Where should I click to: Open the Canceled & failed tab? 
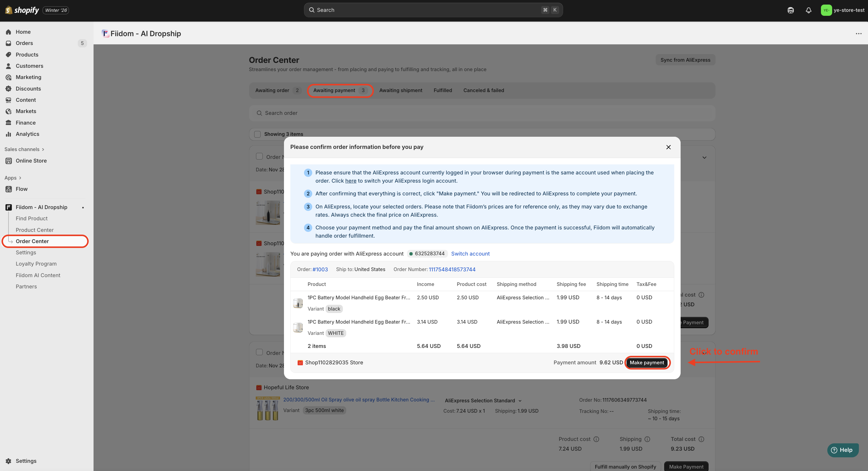pos(483,90)
